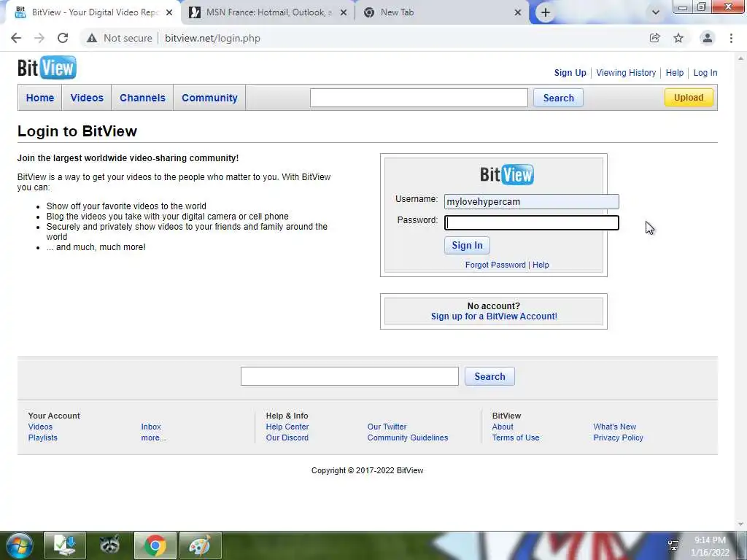Close the MSN France tab
The height and width of the screenshot is (560, 747).
click(x=344, y=12)
